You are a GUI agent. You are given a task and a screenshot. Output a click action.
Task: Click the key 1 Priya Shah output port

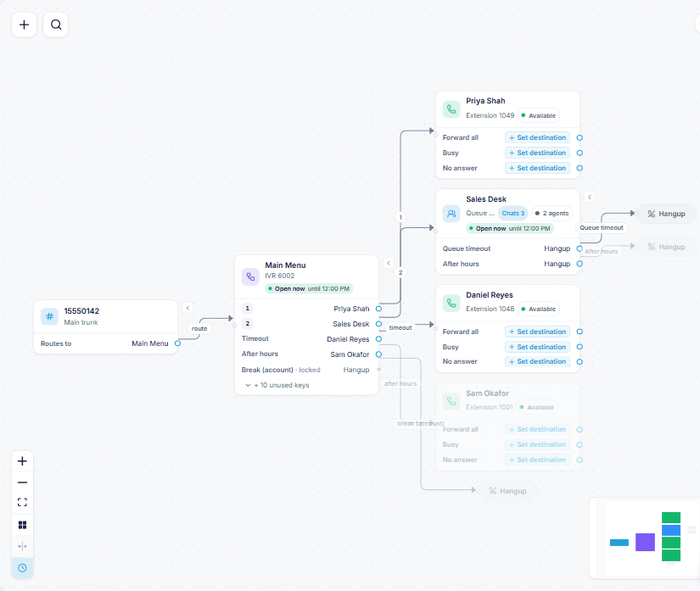click(378, 309)
